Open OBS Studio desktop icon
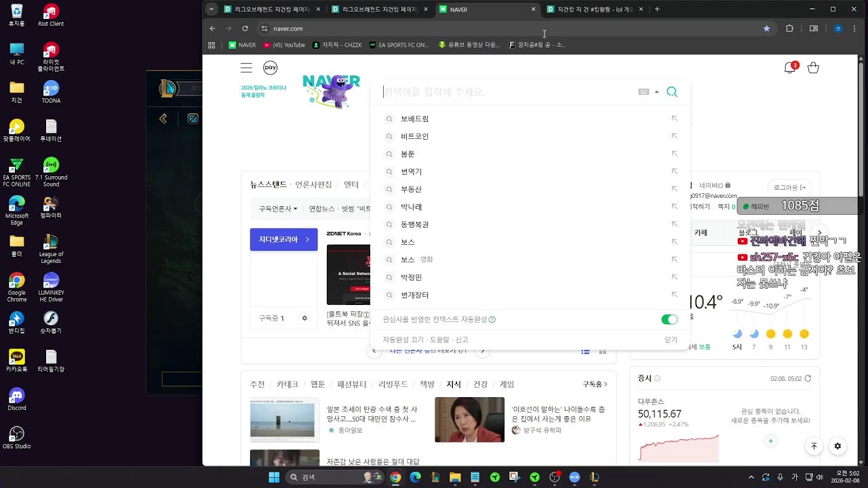 point(17,438)
